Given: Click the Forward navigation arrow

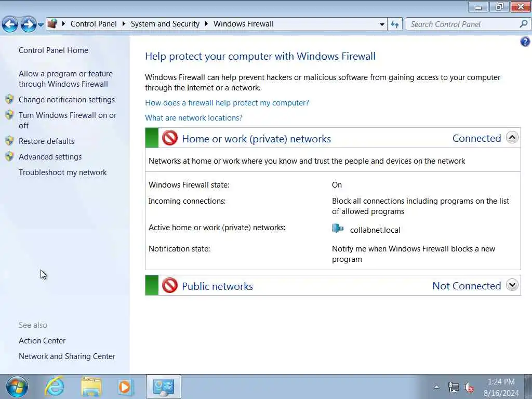Looking at the screenshot, I should 28,24.
